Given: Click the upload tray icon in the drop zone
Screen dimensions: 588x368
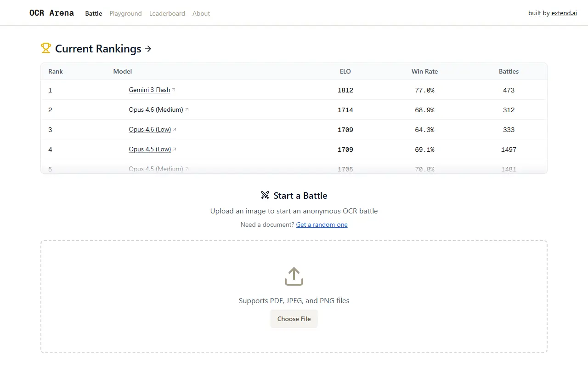Looking at the screenshot, I should coord(294,276).
